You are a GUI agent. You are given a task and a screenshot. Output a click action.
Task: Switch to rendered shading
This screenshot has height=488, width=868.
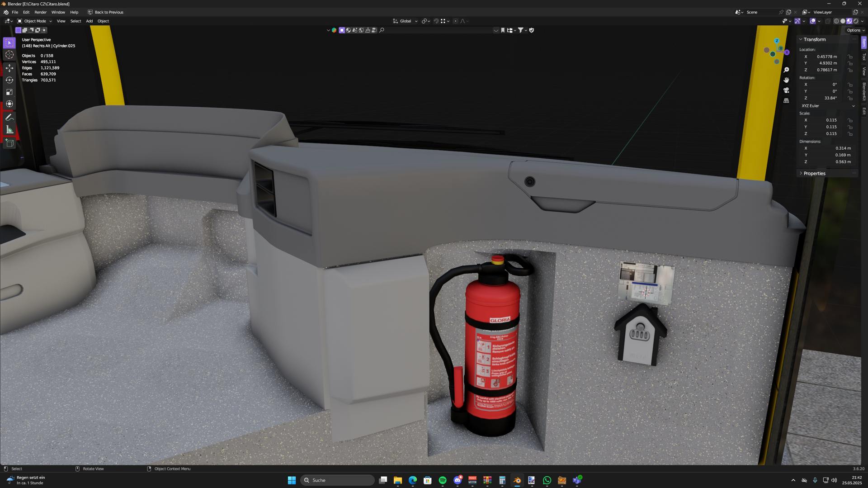pyautogui.click(x=856, y=21)
